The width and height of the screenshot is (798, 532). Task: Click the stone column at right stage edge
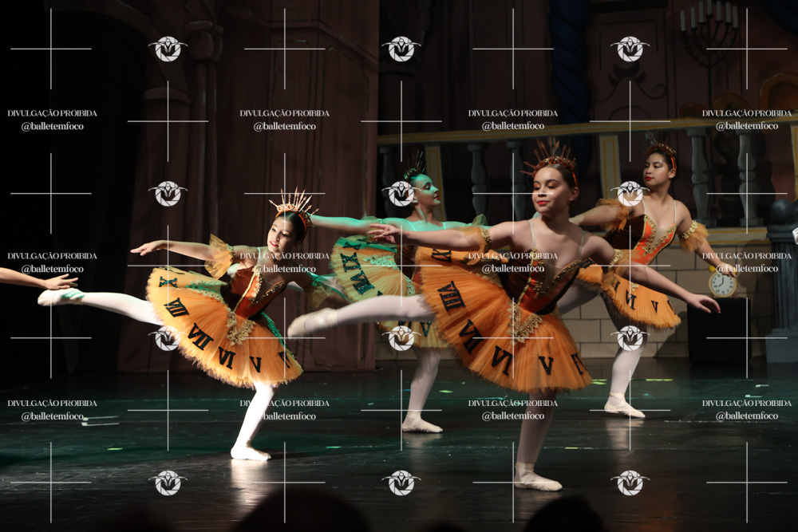click(782, 279)
